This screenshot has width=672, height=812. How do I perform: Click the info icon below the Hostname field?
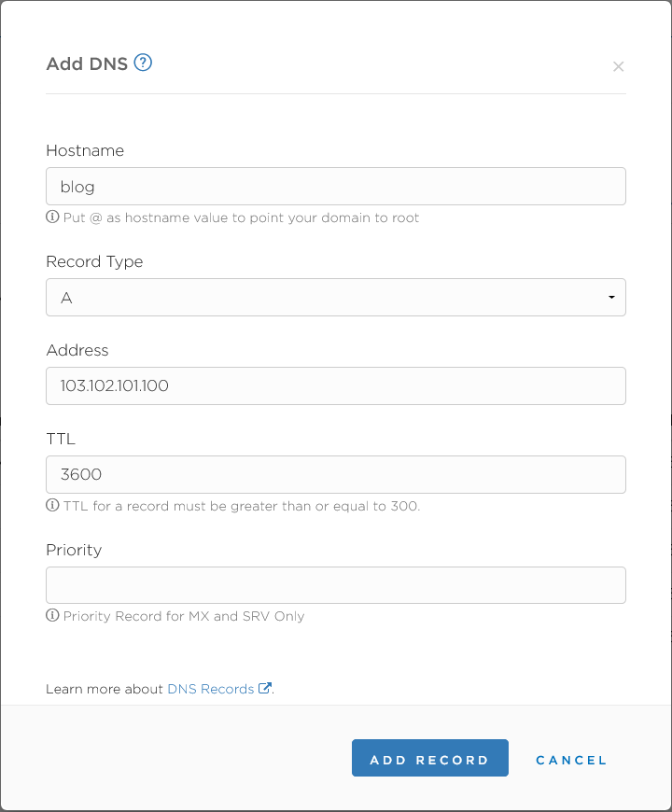51,217
